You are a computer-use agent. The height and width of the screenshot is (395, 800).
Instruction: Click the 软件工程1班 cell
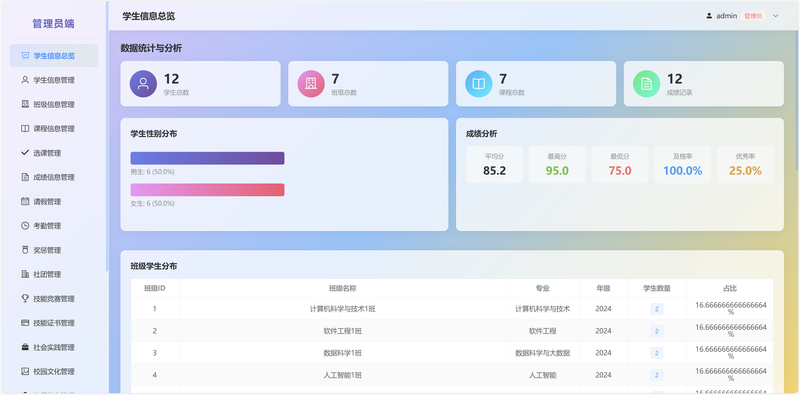pyautogui.click(x=342, y=331)
